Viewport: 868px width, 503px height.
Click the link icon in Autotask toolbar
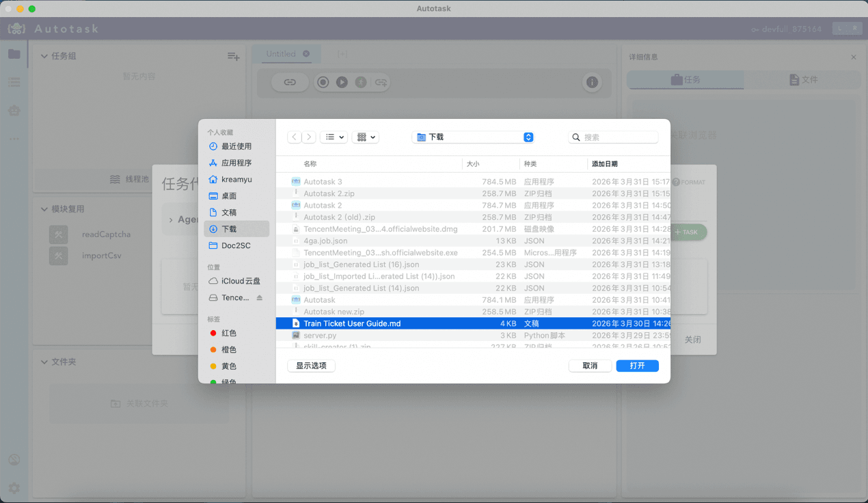click(x=290, y=82)
